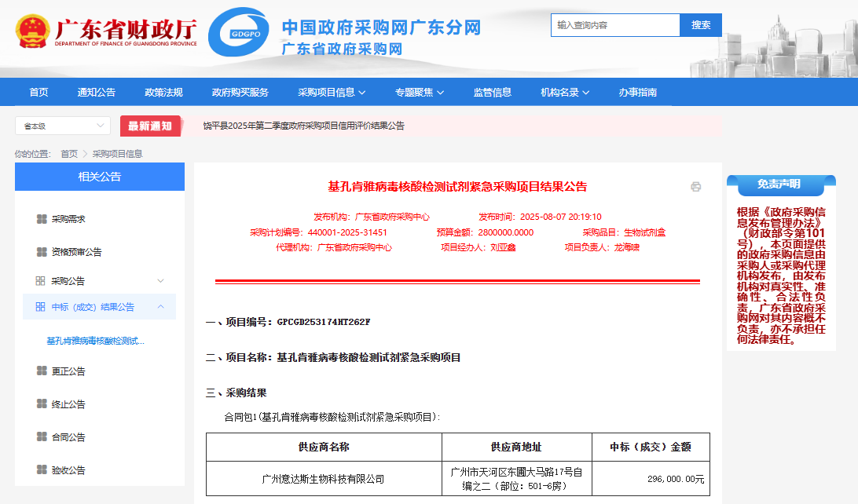Expand the 采购公告 sidebar section
The image size is (858, 504).
coord(160,281)
